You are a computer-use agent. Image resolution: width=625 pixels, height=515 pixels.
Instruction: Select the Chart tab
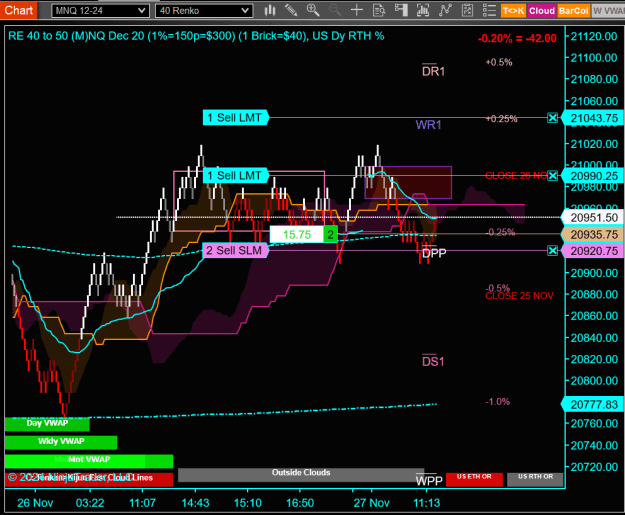coord(18,10)
